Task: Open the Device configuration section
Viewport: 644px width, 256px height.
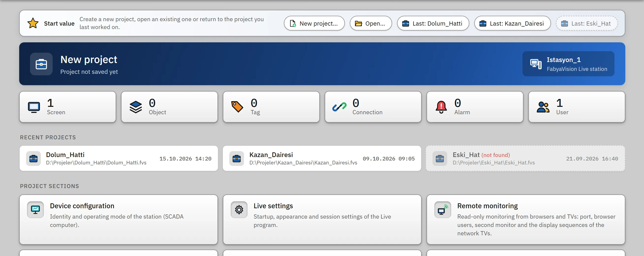Action: tap(119, 220)
